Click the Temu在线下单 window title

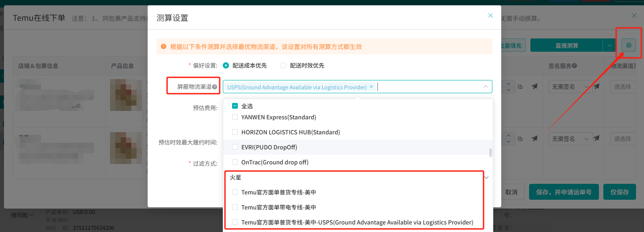[x=39, y=18]
